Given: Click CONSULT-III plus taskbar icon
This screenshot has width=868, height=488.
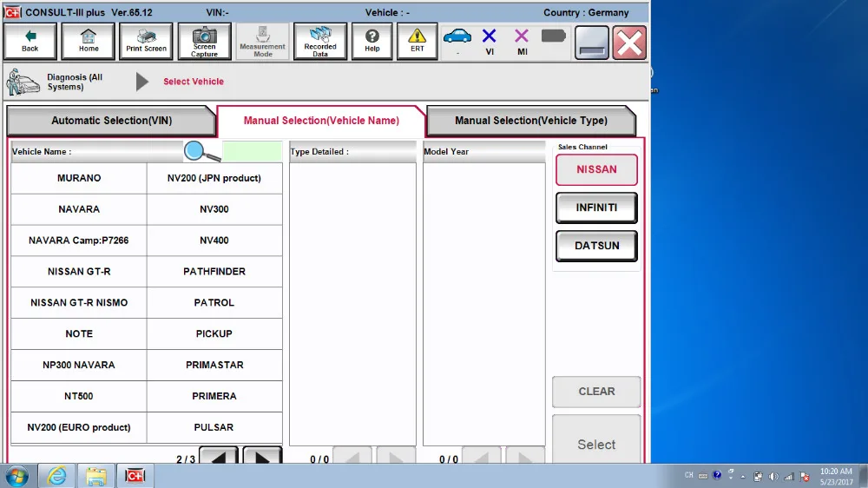Looking at the screenshot, I should [x=135, y=476].
